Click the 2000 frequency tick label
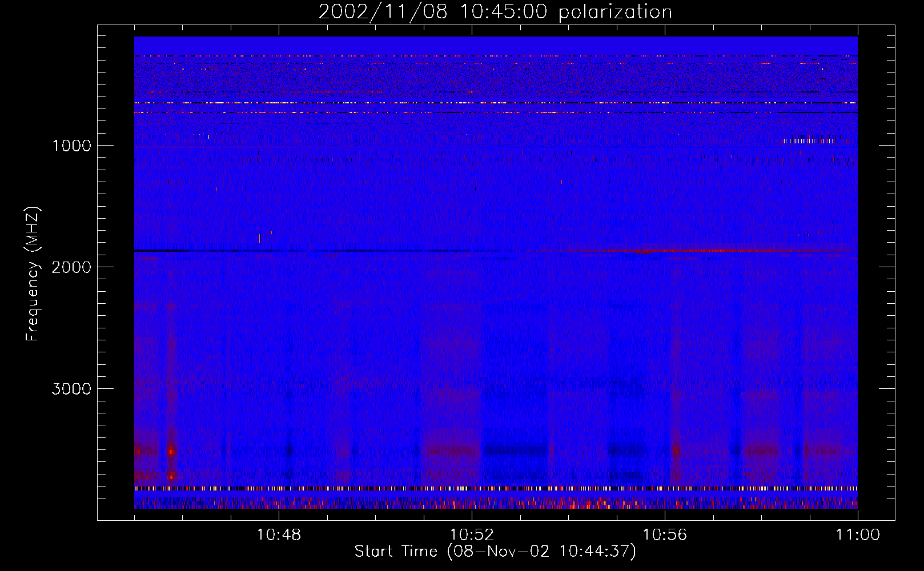 [x=71, y=267]
